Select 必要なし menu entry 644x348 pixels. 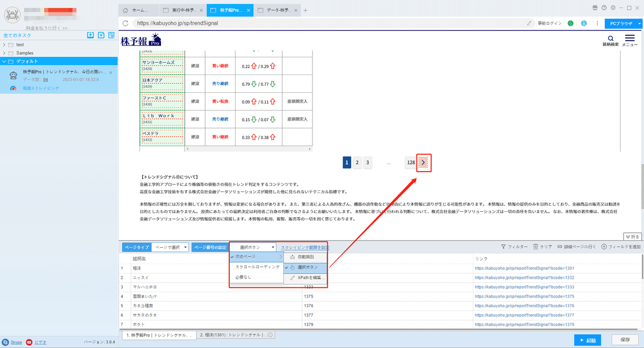(x=255, y=277)
